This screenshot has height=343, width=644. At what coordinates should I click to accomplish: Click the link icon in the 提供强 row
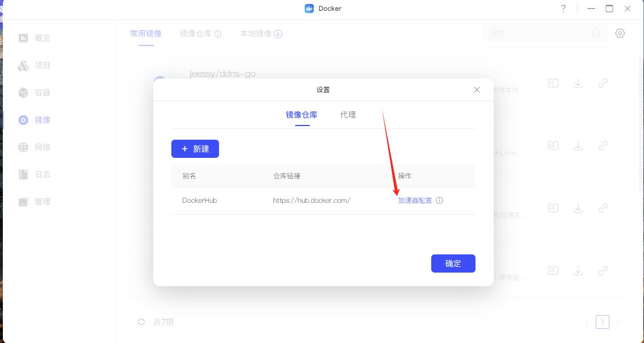tap(603, 271)
